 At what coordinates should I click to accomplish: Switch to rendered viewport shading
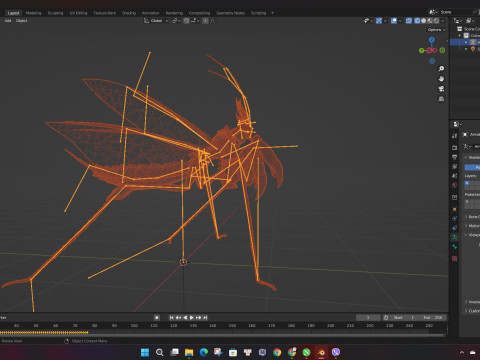[x=436, y=21]
